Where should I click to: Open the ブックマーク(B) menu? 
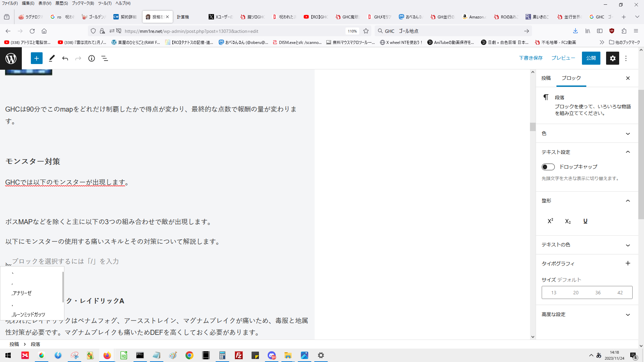point(83,3)
